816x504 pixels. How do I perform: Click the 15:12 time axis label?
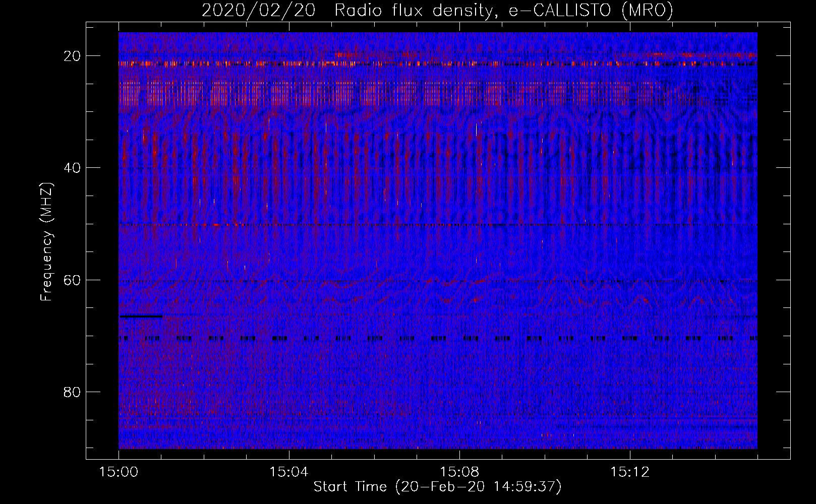tap(630, 472)
